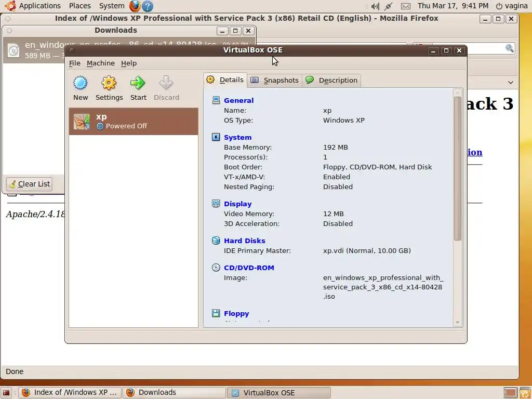Open the vagina user session menu
This screenshot has height=399, width=532.
pyautogui.click(x=512, y=6)
